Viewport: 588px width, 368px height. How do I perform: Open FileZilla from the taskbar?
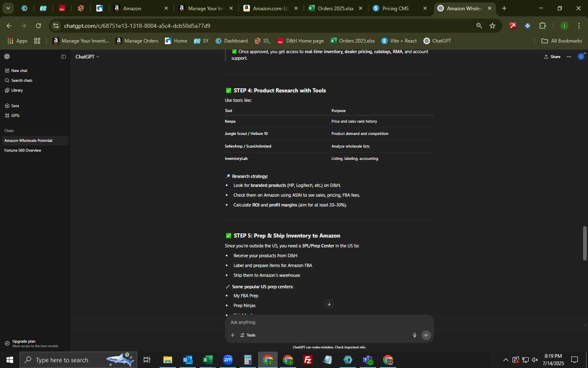click(x=308, y=360)
